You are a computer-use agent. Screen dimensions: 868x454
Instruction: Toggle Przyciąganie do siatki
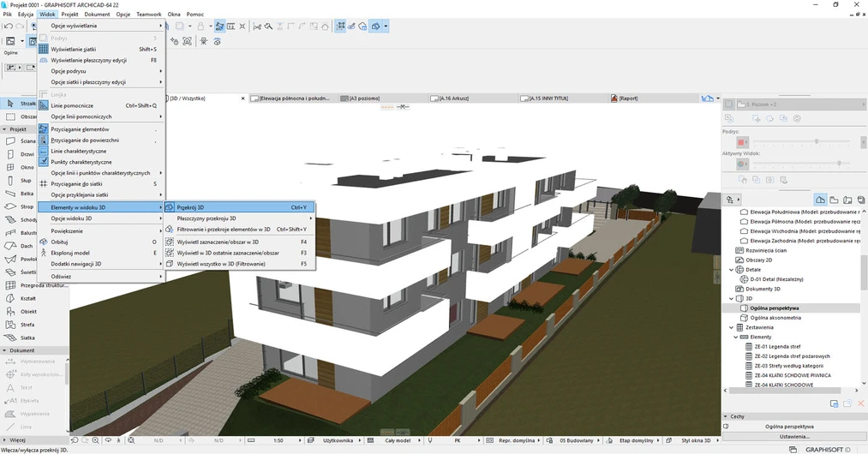click(x=99, y=184)
